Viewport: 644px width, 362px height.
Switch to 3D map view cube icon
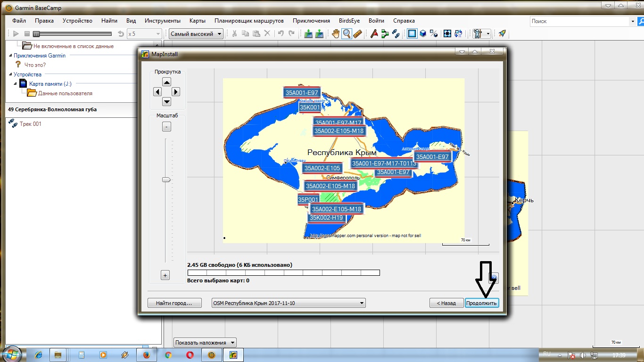423,33
